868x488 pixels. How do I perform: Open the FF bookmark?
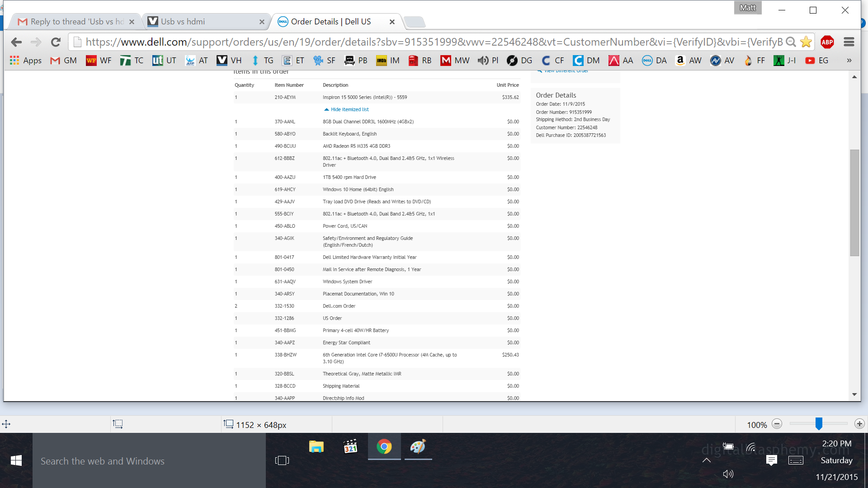click(754, 61)
